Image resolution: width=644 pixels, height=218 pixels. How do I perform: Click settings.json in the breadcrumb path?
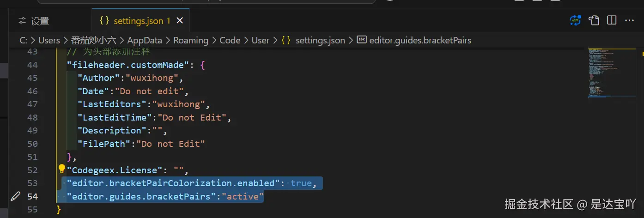coord(320,40)
